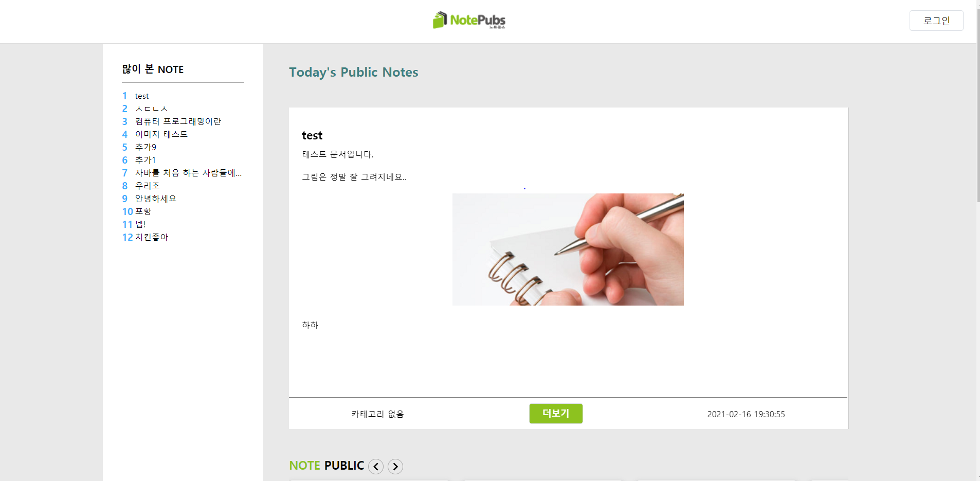Open popular note '넵!'
The image size is (980, 481).
click(140, 224)
